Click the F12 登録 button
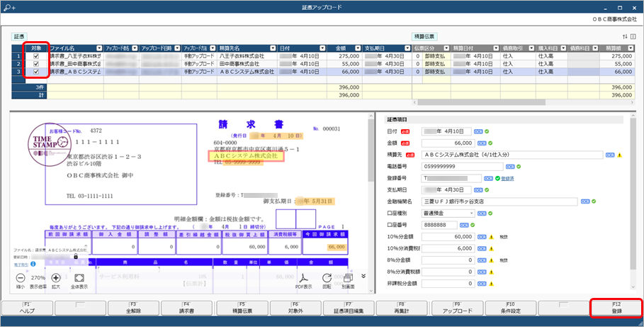This screenshot has width=644, height=327. click(616, 308)
